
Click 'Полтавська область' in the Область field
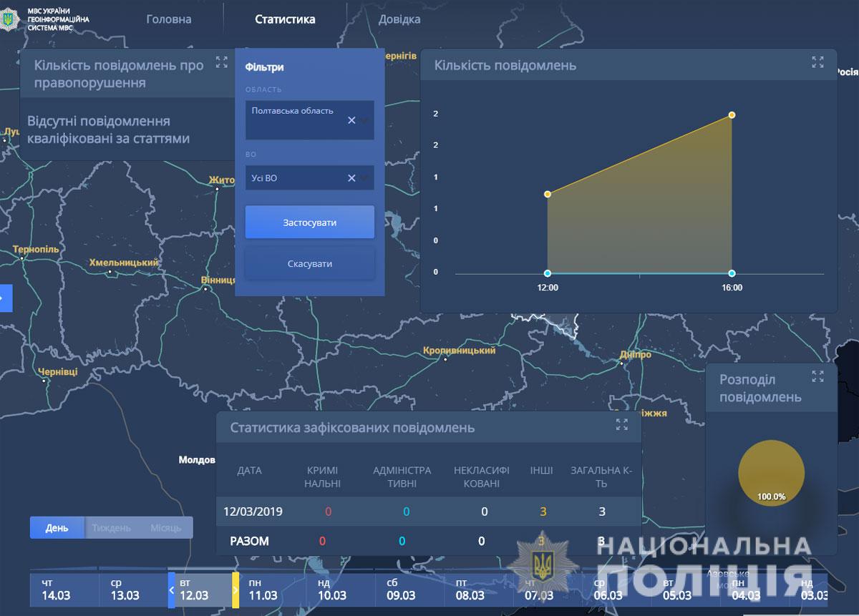292,111
